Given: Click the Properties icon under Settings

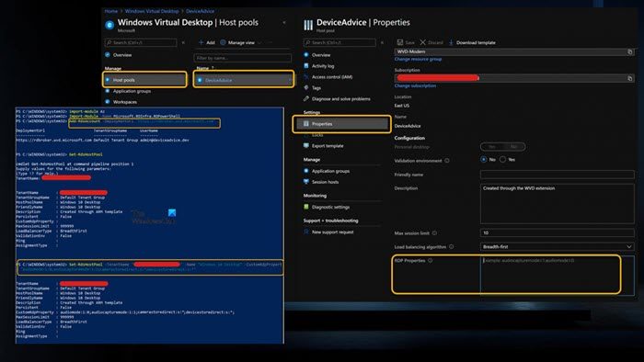Looking at the screenshot, I should point(306,123).
